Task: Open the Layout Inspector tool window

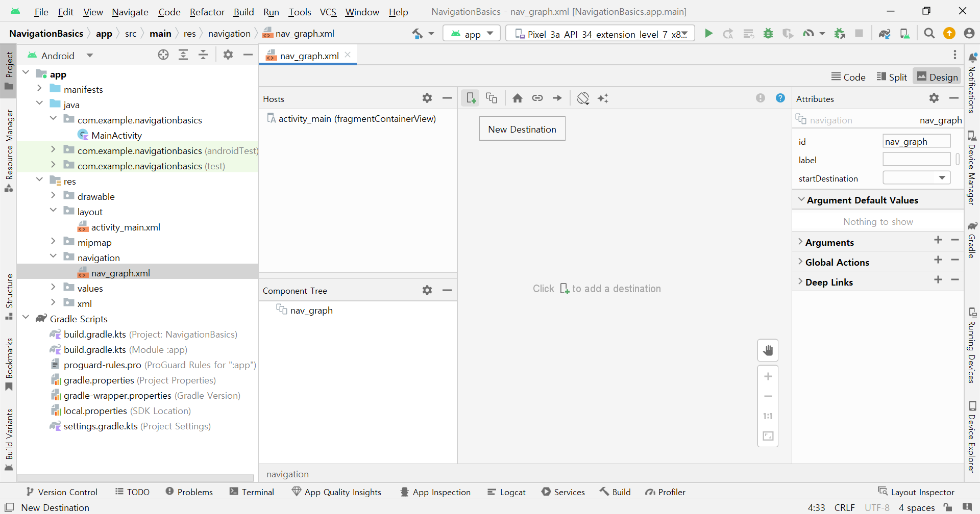Action: (x=916, y=492)
